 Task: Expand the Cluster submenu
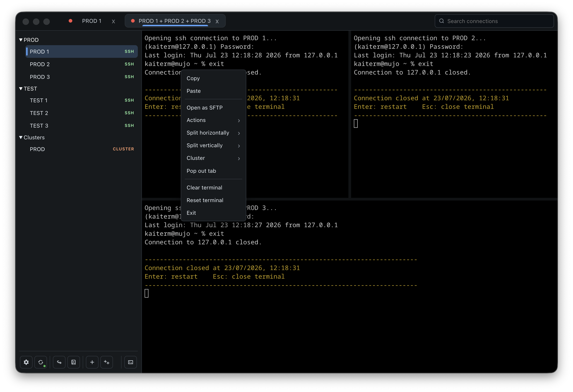(214, 158)
